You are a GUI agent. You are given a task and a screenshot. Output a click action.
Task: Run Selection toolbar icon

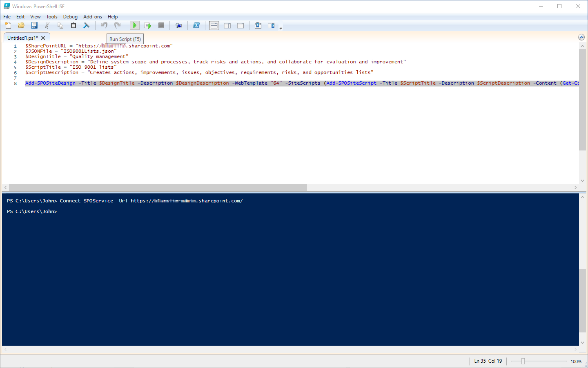[x=148, y=25]
